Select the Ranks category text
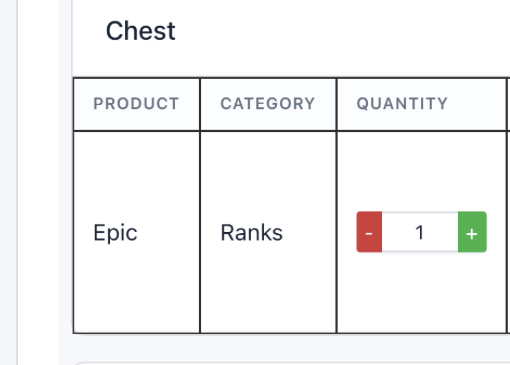Screen dimensions: 510x365 (252, 233)
